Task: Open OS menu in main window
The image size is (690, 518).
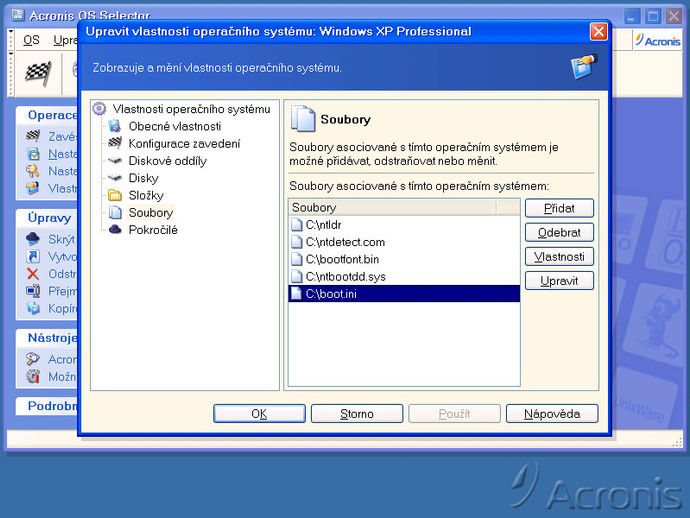Action: tap(31, 40)
